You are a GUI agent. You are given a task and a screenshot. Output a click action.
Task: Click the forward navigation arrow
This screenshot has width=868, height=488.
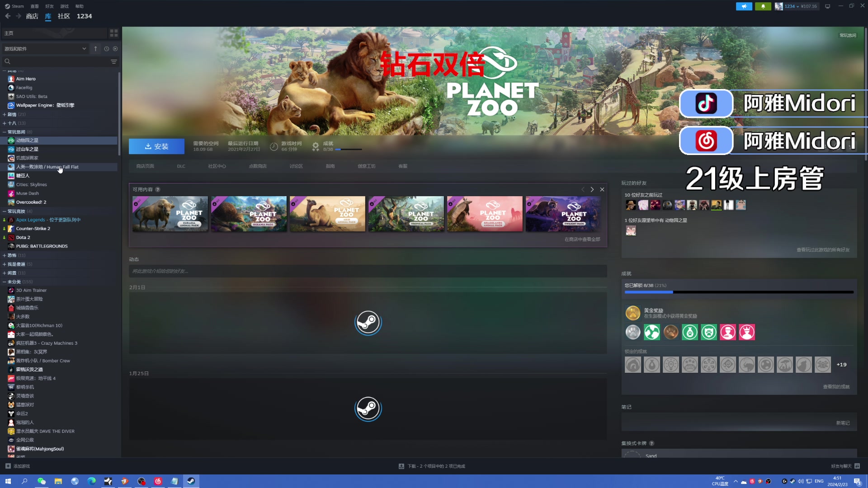pos(19,16)
